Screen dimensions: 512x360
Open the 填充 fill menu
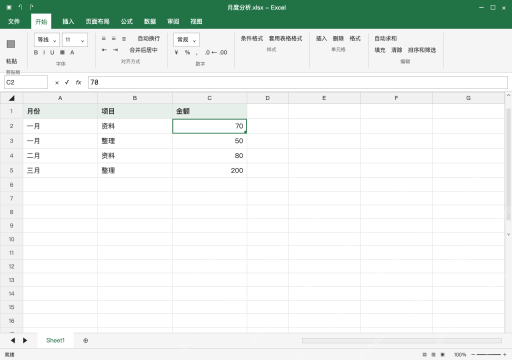pos(380,50)
